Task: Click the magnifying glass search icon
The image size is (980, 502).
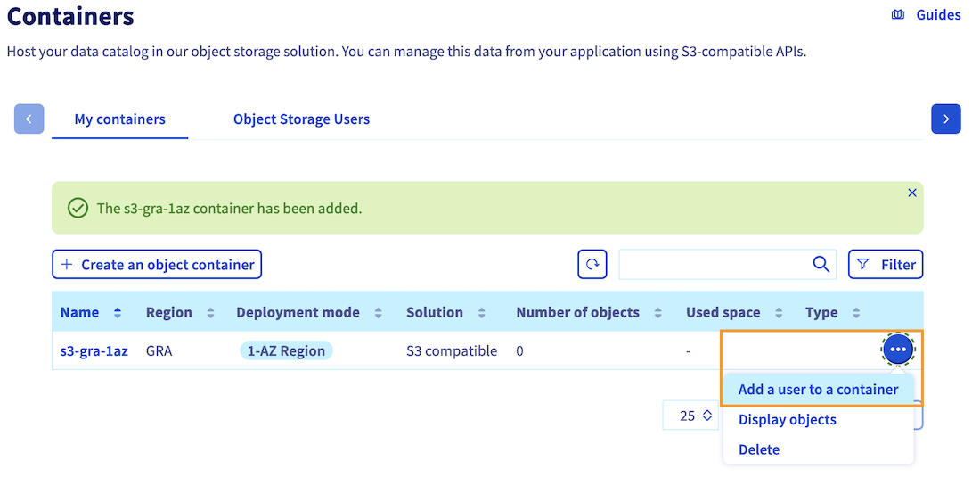Action: (821, 265)
